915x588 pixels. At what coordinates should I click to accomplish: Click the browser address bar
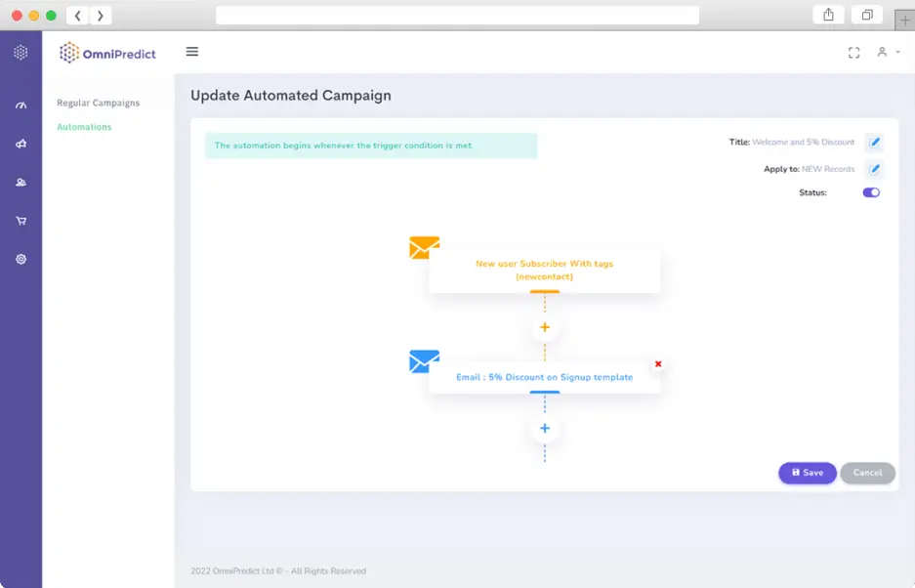click(x=457, y=16)
